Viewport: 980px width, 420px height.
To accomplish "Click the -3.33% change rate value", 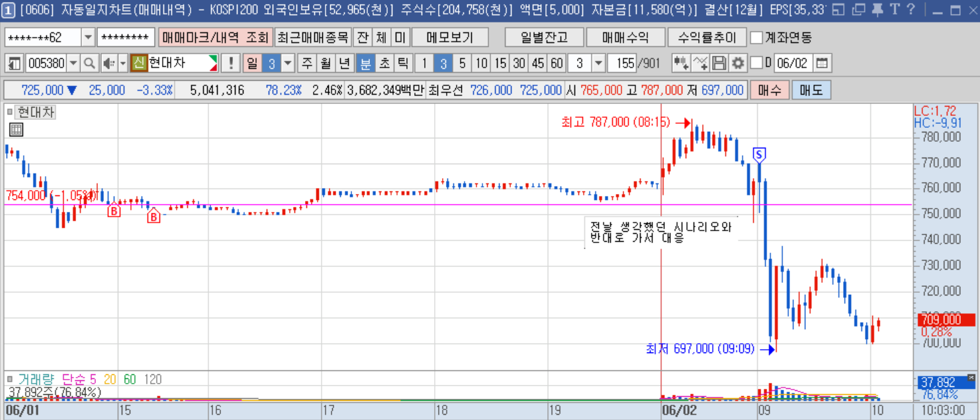I will coord(154,90).
